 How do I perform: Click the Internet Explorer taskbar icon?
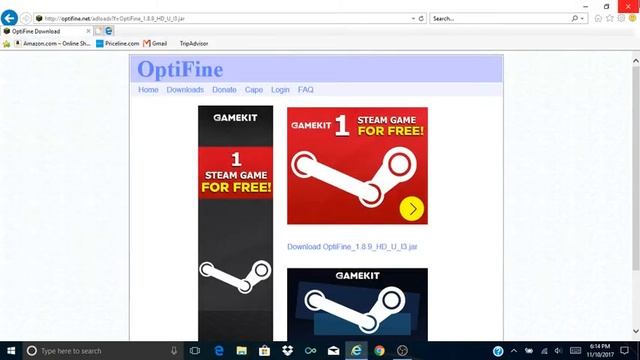click(356, 351)
